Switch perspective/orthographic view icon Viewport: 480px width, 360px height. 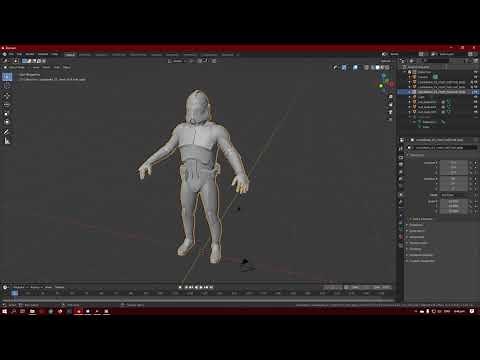390,119
